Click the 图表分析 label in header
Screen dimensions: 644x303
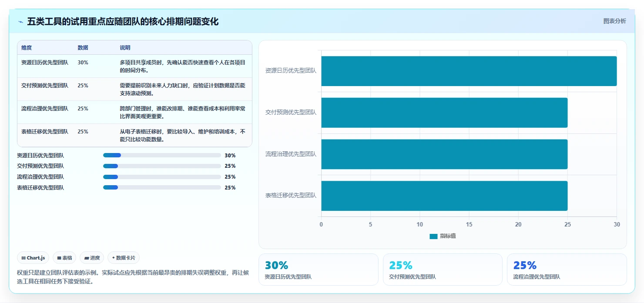[x=614, y=21]
